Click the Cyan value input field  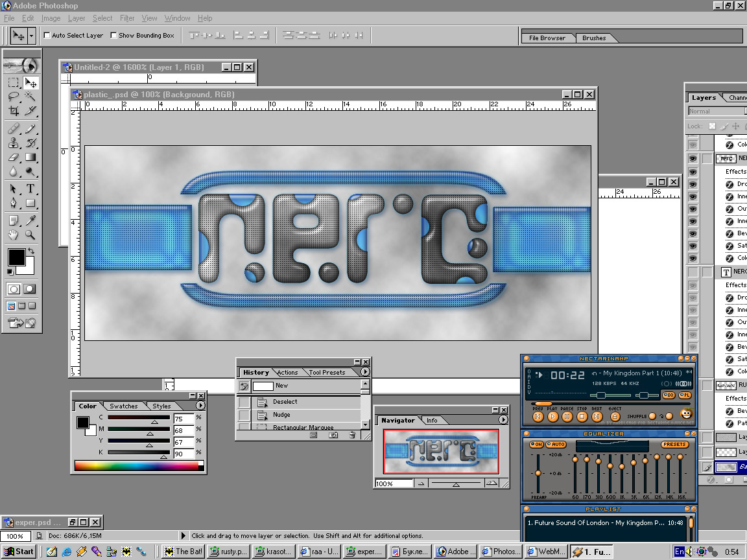pyautogui.click(x=184, y=419)
